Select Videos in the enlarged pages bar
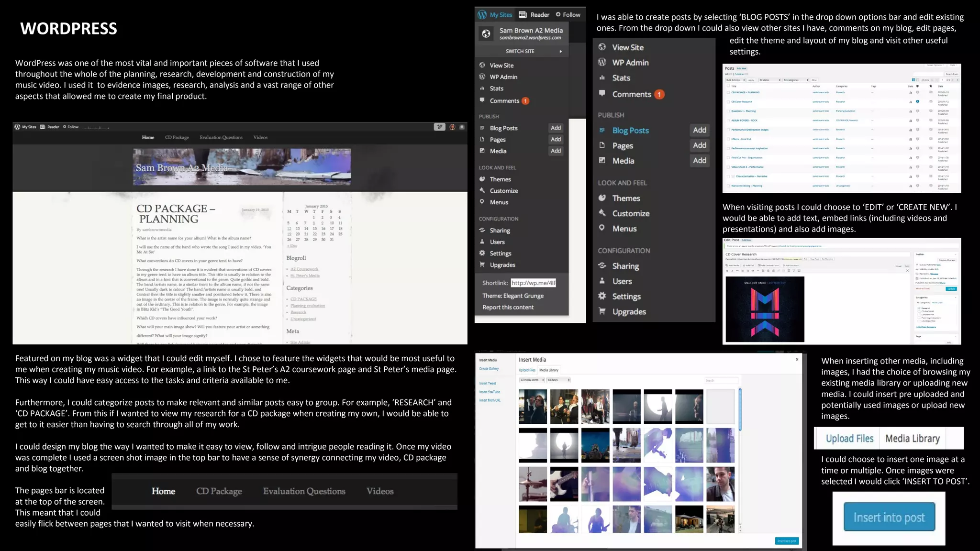 (380, 491)
